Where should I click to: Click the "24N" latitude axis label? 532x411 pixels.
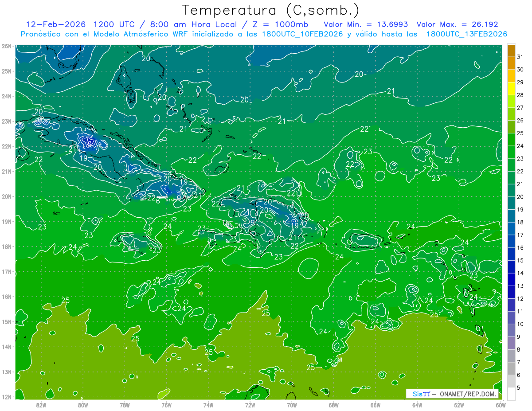[7, 96]
